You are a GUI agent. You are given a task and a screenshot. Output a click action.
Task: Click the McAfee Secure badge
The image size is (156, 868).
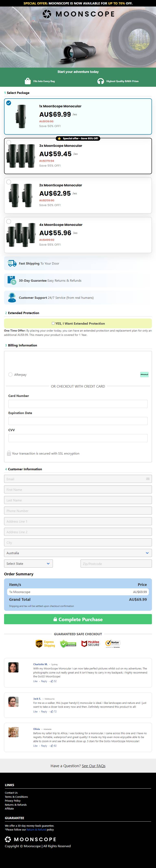click(x=91, y=643)
